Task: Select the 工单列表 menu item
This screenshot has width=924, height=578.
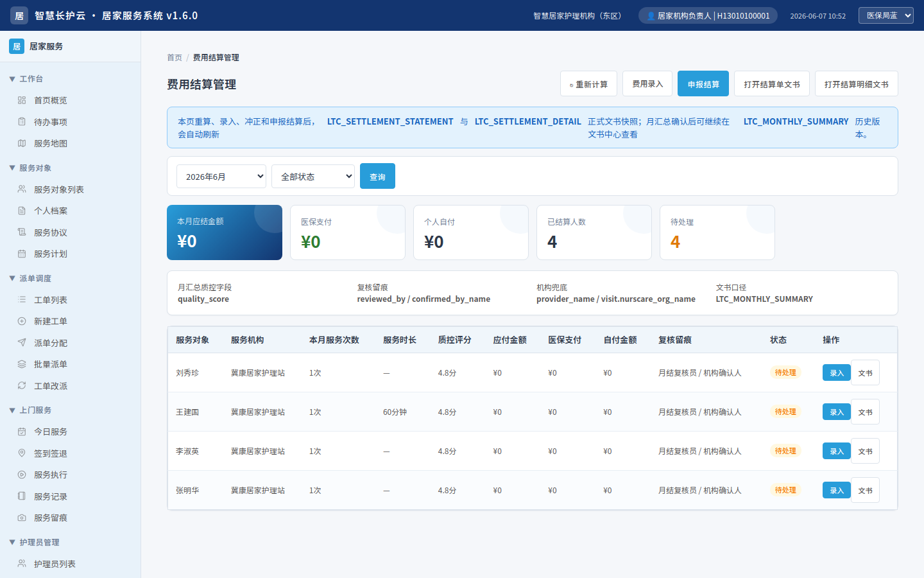Action: (71, 300)
